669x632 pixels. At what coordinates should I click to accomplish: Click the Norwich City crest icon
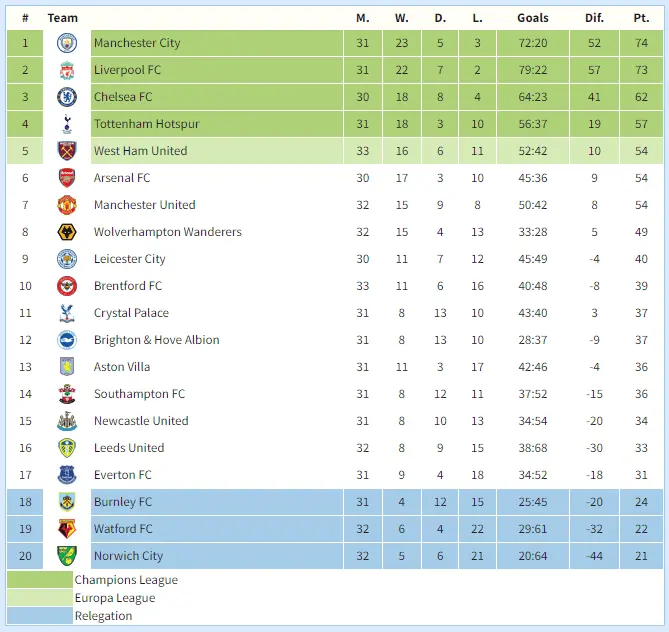pos(67,556)
